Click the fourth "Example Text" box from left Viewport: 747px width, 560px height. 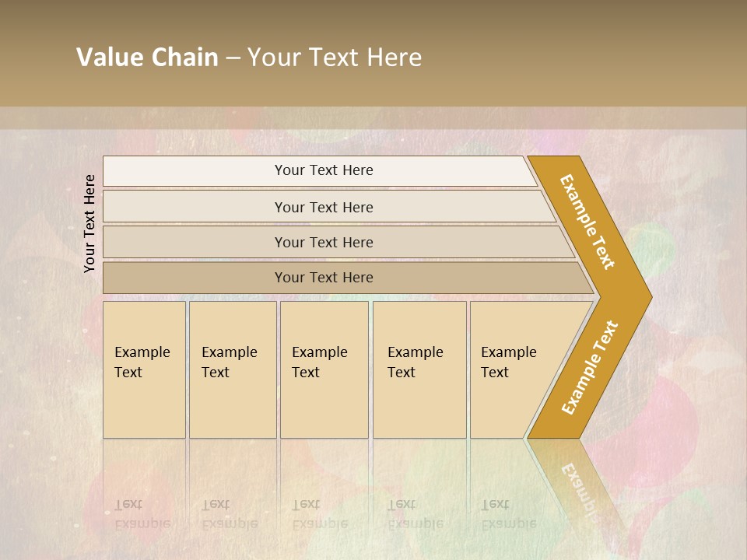[419, 369]
